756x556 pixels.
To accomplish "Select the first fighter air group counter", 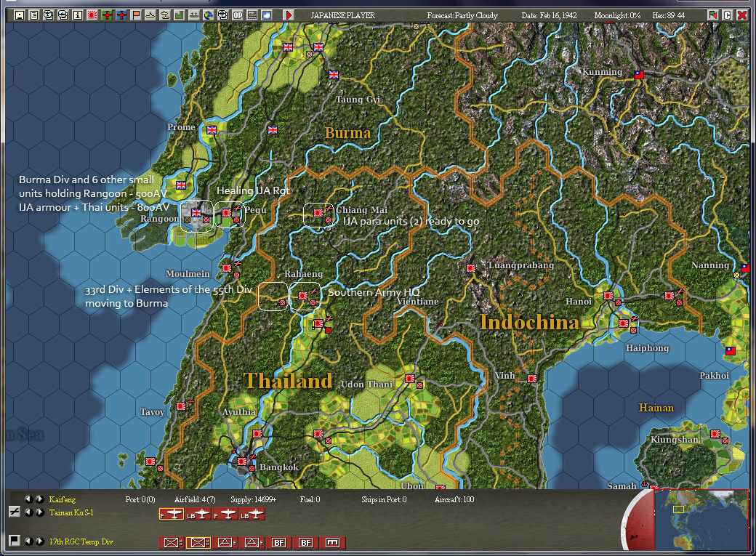I will click(x=171, y=515).
